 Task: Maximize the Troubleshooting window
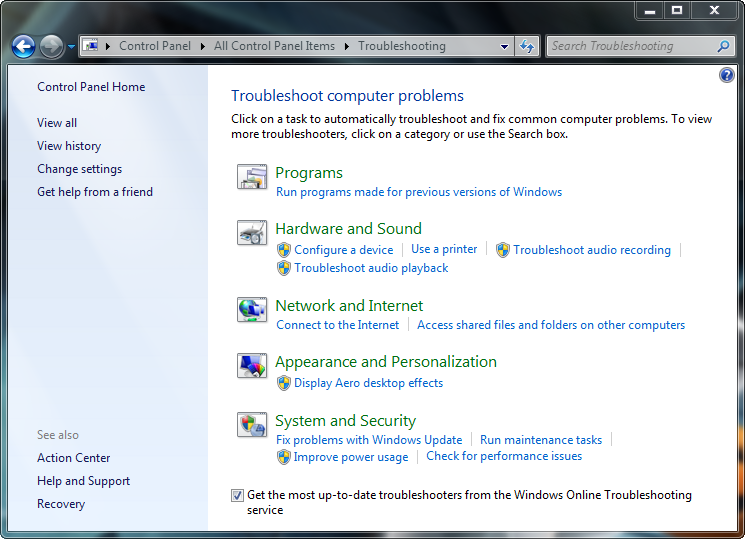click(677, 10)
